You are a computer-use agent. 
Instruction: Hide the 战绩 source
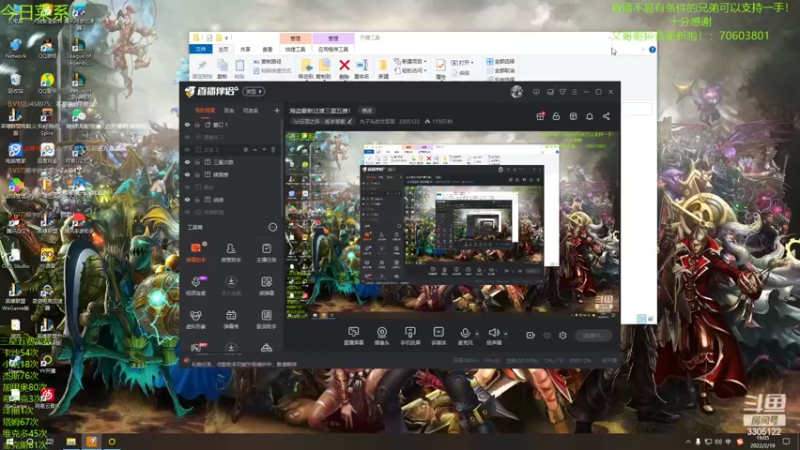coord(187,199)
